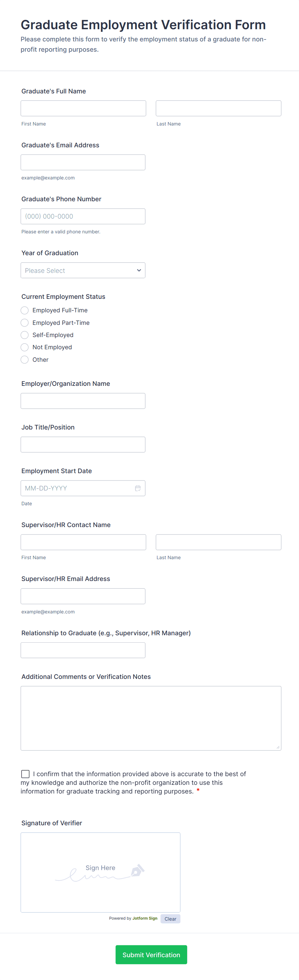
Task: Select Employed Full-Time radio option
Action: coord(25,310)
